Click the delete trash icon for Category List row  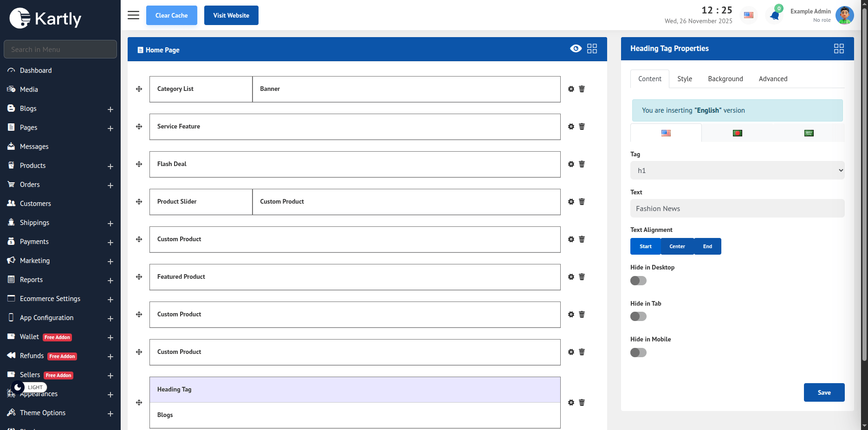click(582, 89)
